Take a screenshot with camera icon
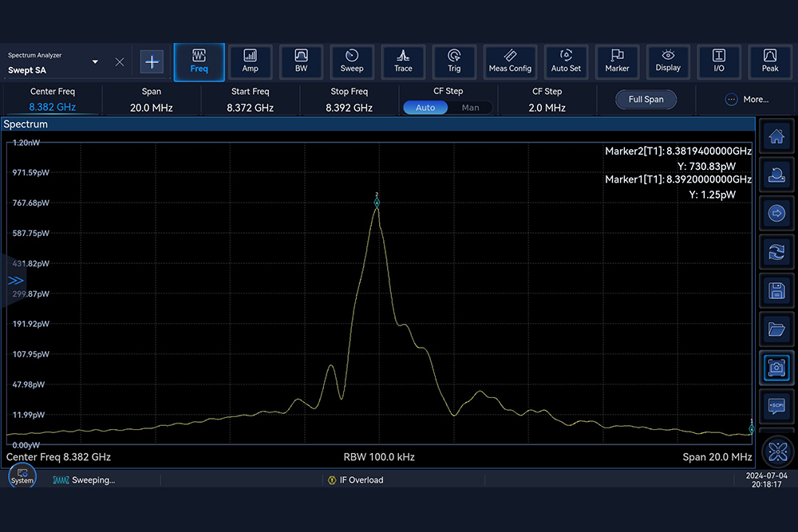Viewport: 798px width, 532px height. pos(776,367)
